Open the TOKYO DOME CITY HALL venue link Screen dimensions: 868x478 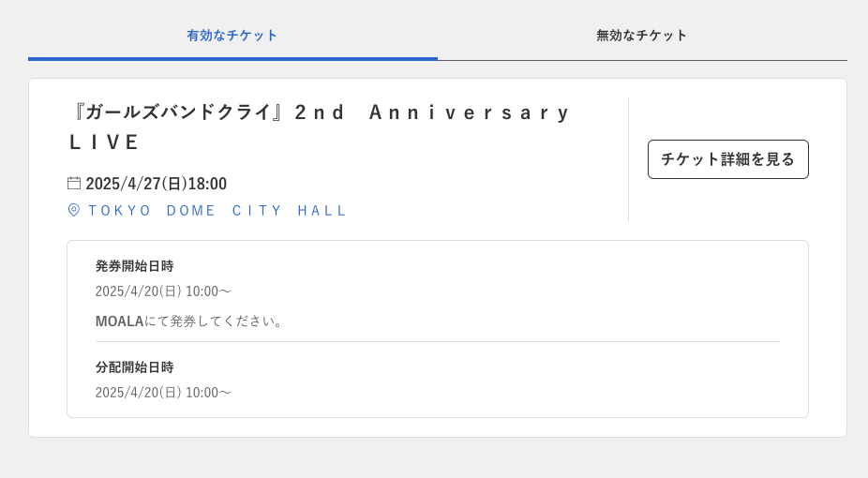coord(217,211)
